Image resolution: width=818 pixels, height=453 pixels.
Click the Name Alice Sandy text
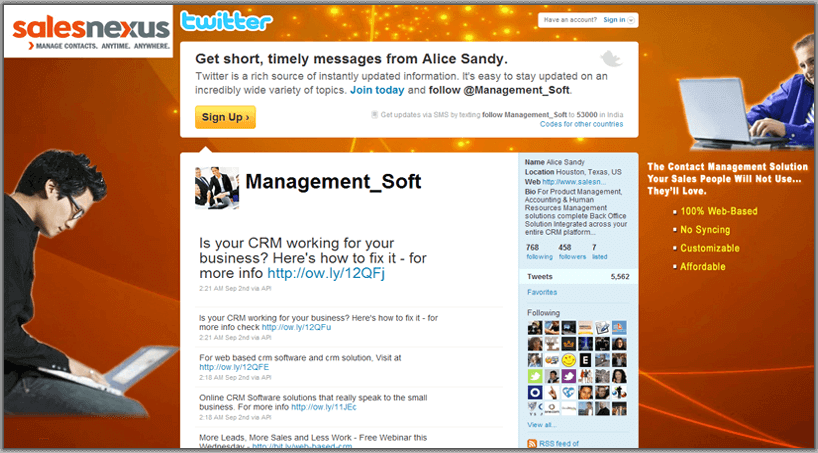click(555, 162)
